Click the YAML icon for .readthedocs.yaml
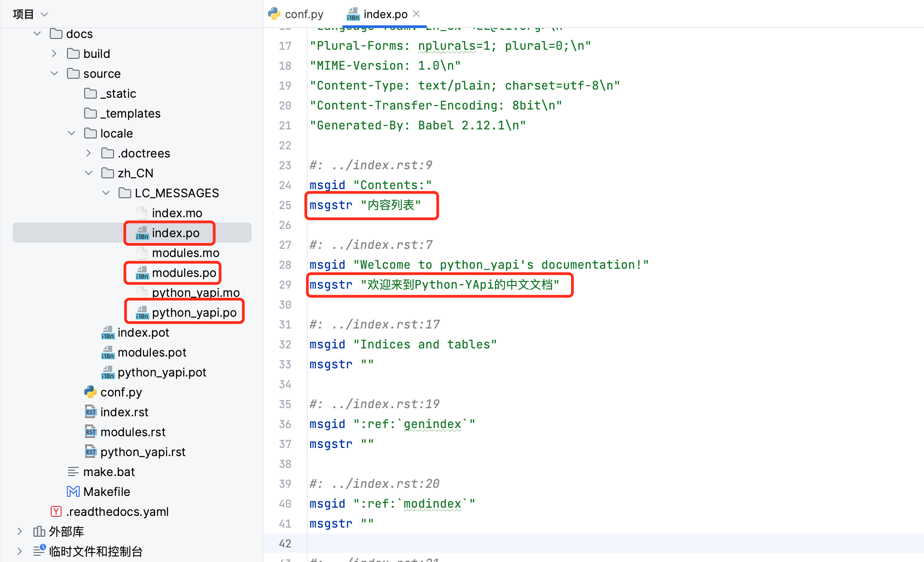Screen dimensions: 924x562 click(x=56, y=511)
